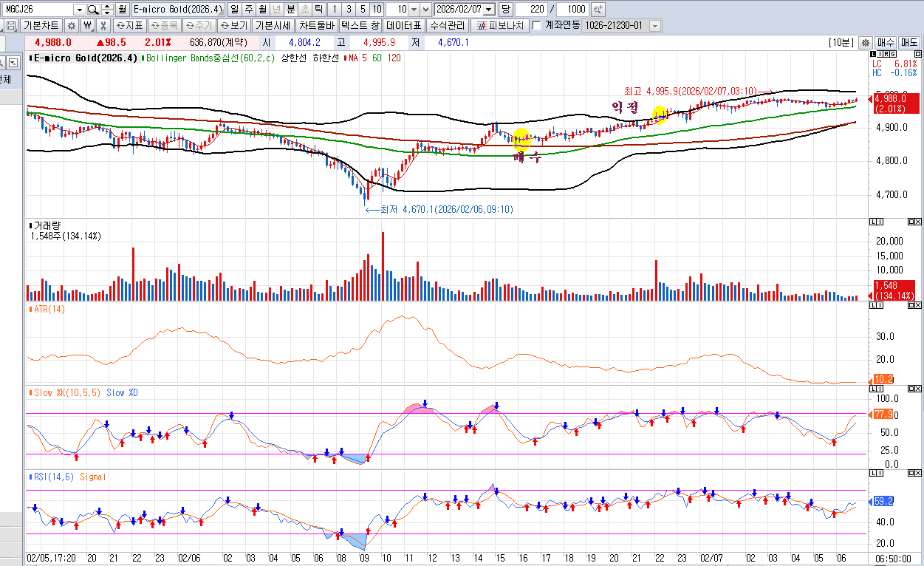Click the 매도 sell button

pyautogui.click(x=909, y=43)
